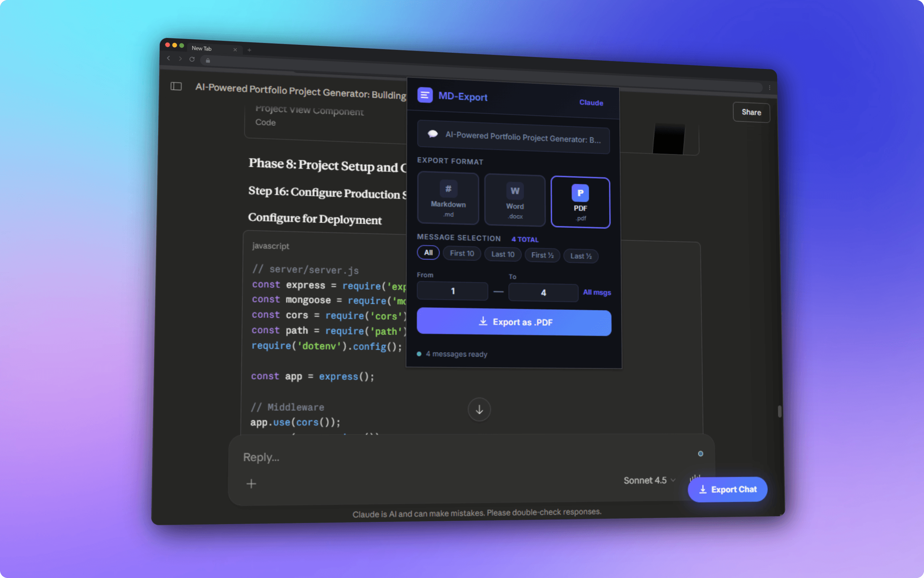Screen dimensions: 924x578
Task: Click the browser address bar
Action: (x=481, y=73)
